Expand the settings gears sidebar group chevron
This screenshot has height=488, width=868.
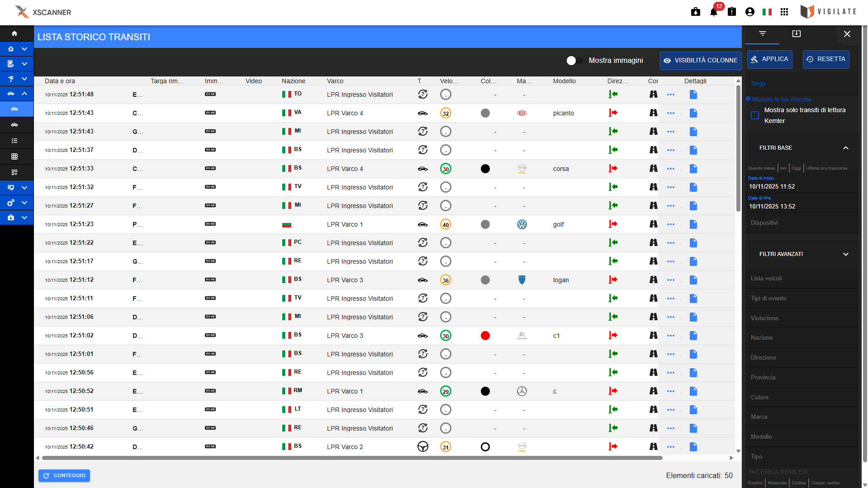24,203
